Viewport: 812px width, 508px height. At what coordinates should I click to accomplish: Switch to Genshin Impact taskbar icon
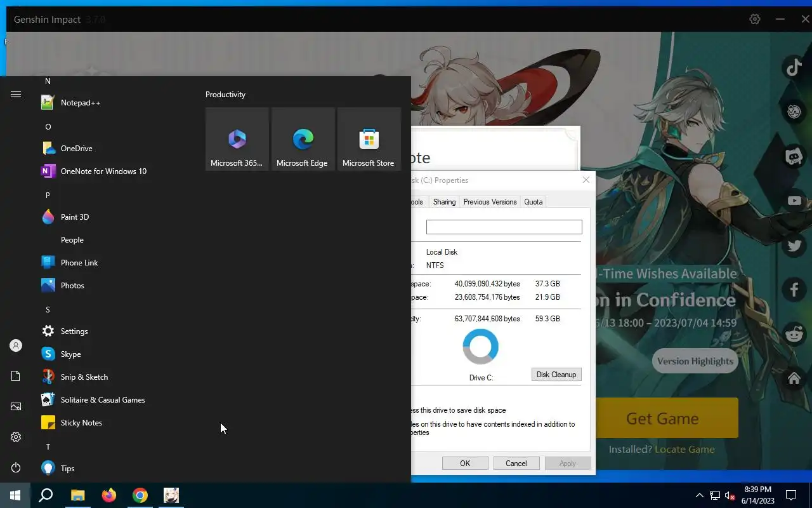tap(171, 495)
